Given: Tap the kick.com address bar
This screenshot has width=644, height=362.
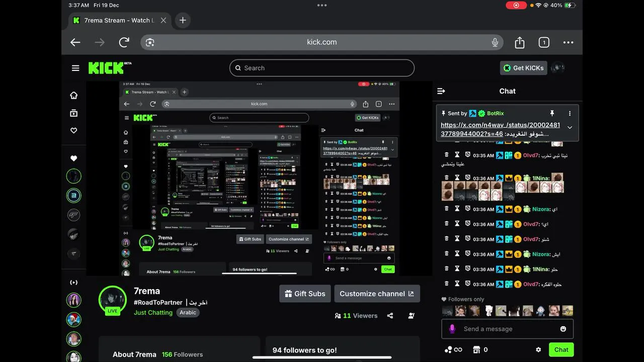Looking at the screenshot, I should coord(322,42).
